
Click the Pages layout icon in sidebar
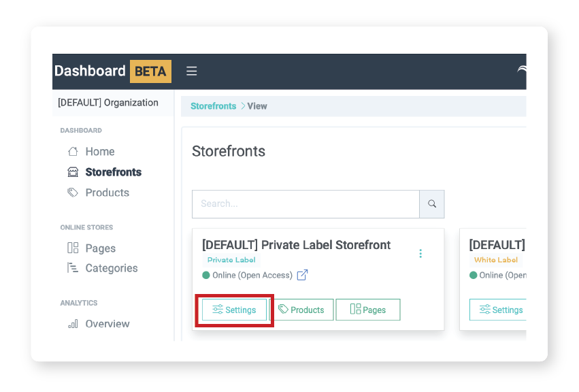pos(73,248)
